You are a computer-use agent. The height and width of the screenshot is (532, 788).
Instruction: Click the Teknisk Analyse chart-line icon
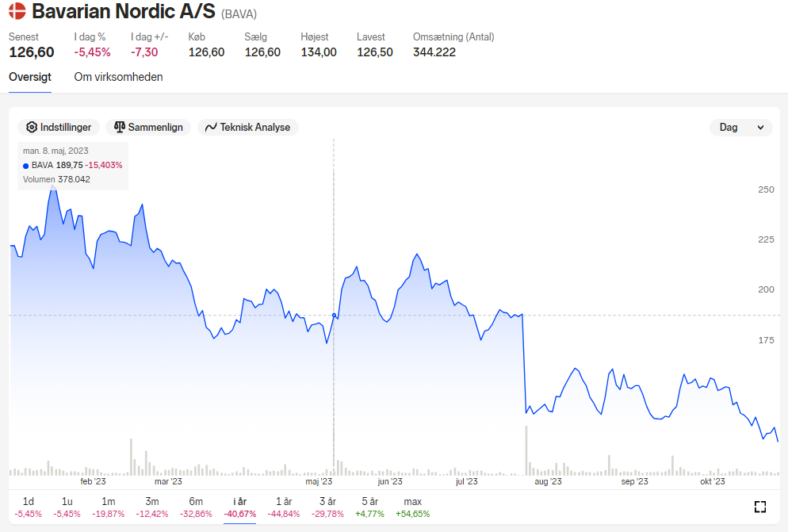[211, 127]
